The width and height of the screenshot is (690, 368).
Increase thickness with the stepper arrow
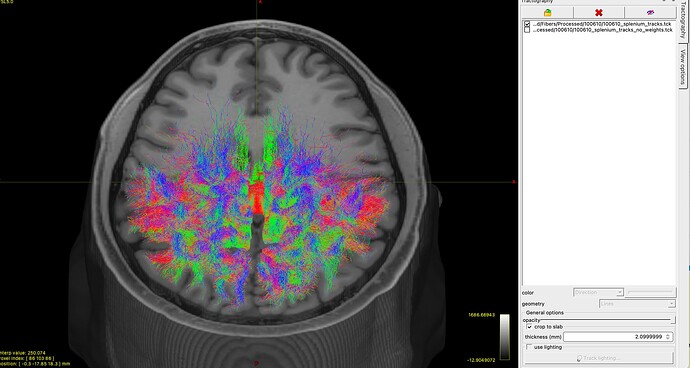[x=668, y=335]
